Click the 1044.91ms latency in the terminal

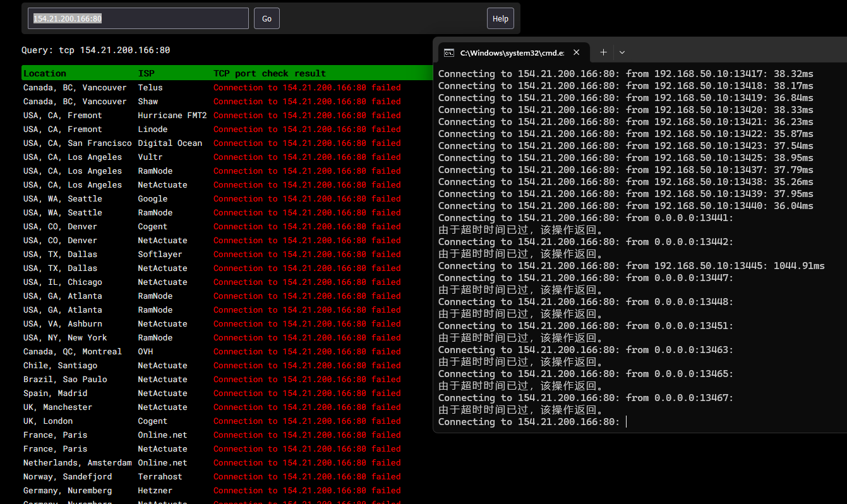pyautogui.click(x=799, y=266)
